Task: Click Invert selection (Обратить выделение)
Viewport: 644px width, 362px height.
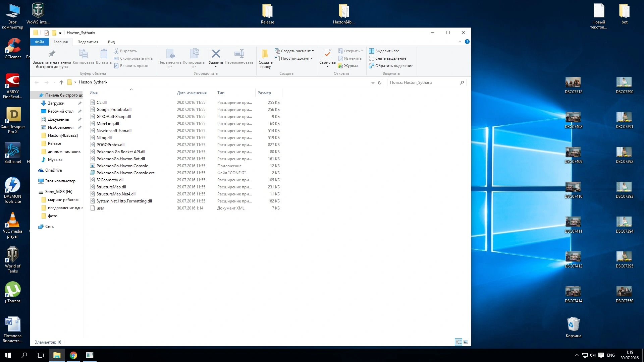Action: pyautogui.click(x=391, y=66)
